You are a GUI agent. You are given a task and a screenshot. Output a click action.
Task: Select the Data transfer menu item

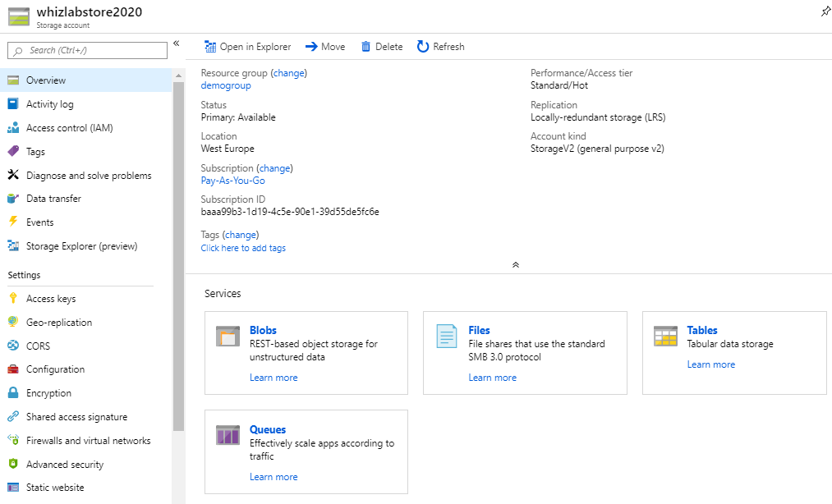pos(86,199)
